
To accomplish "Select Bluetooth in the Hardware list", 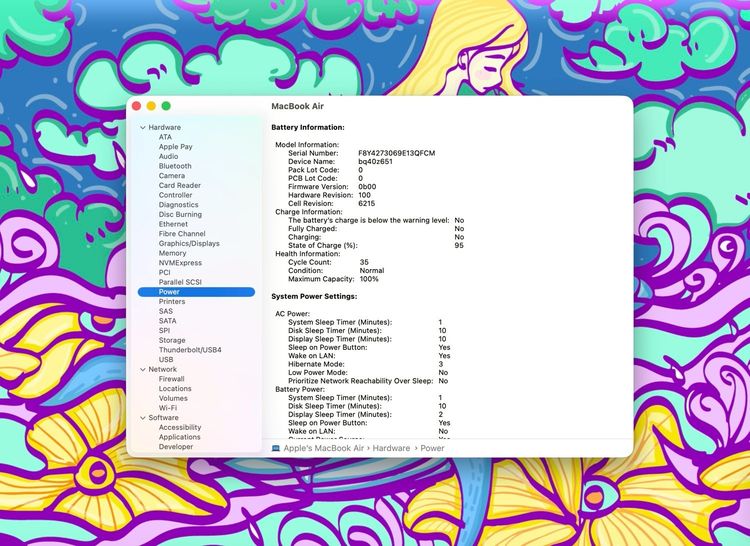I will point(175,166).
